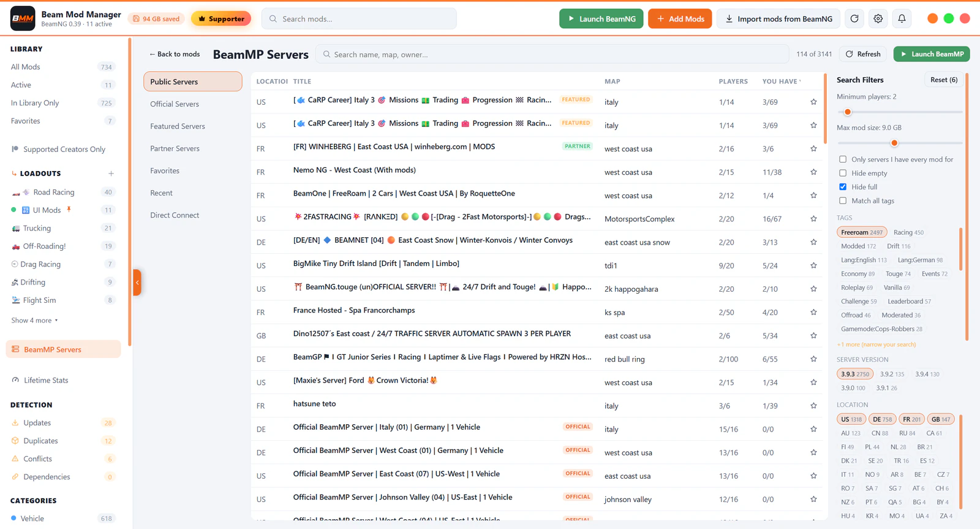Viewport: 980px width, 529px height.
Task: Click the refresh icon in top toolbar
Action: [x=854, y=19]
